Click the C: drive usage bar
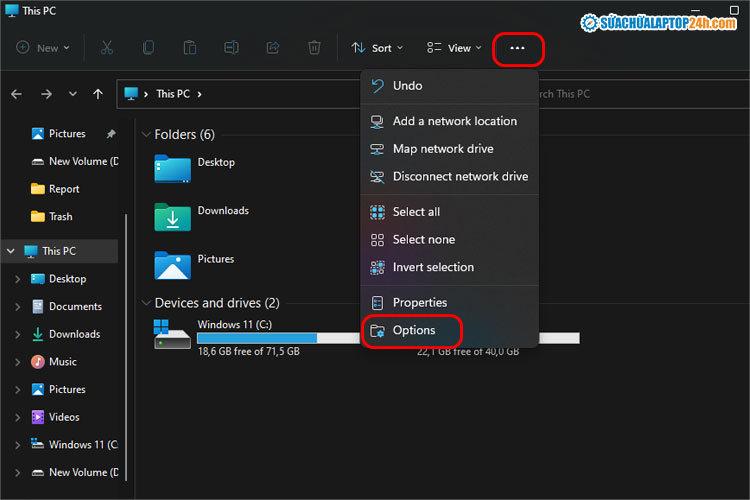Screen dimensions: 750x500 [x=278, y=338]
